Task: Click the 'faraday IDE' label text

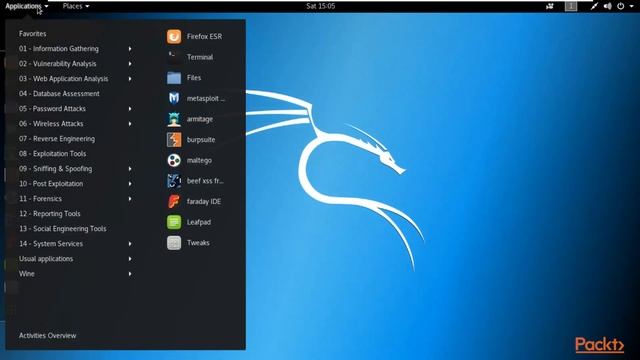Action: pos(204,201)
